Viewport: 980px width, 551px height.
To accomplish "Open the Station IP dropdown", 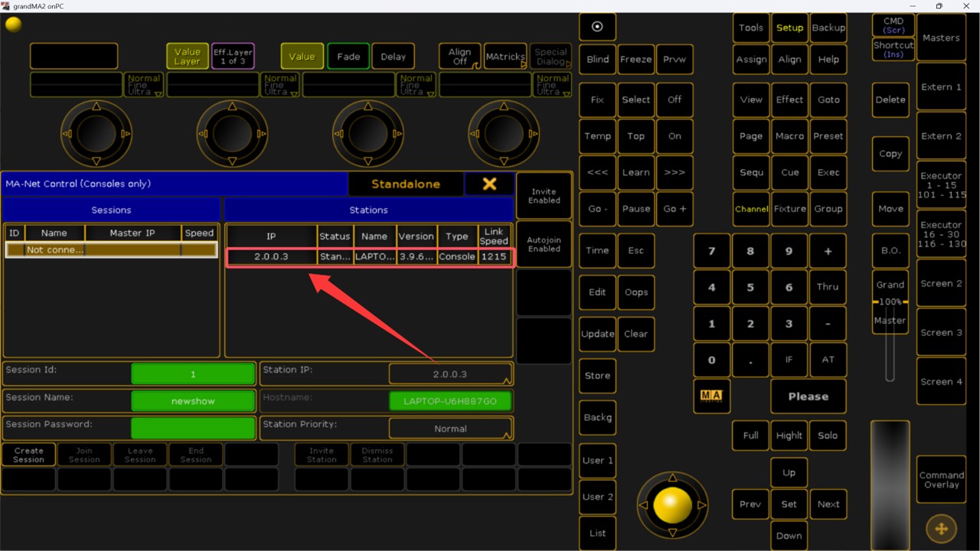I will [x=450, y=374].
